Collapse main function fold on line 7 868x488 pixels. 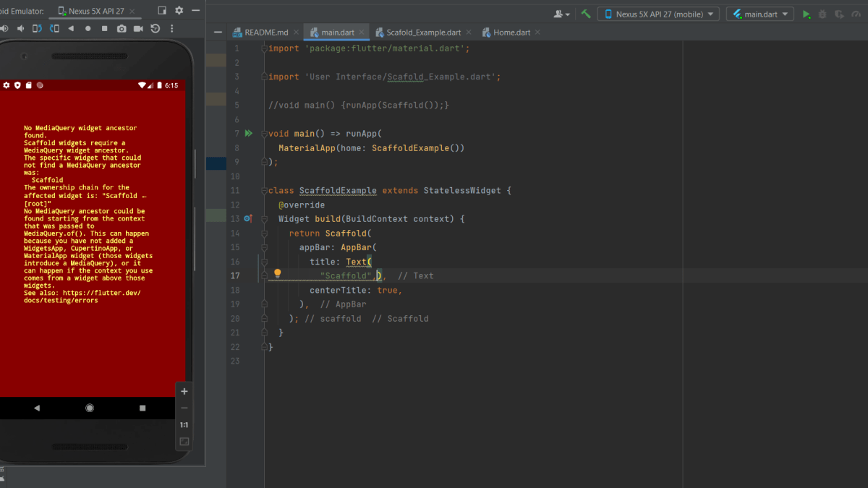(264, 134)
